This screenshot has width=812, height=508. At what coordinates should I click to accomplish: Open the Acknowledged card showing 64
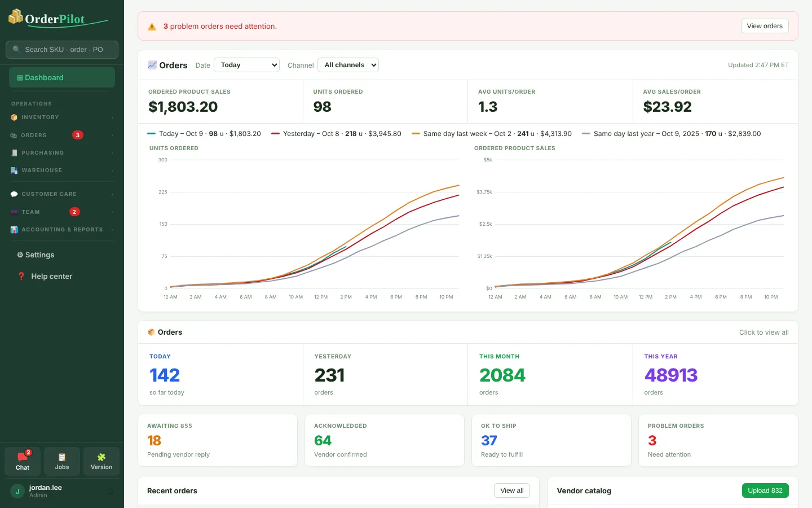pyautogui.click(x=385, y=440)
